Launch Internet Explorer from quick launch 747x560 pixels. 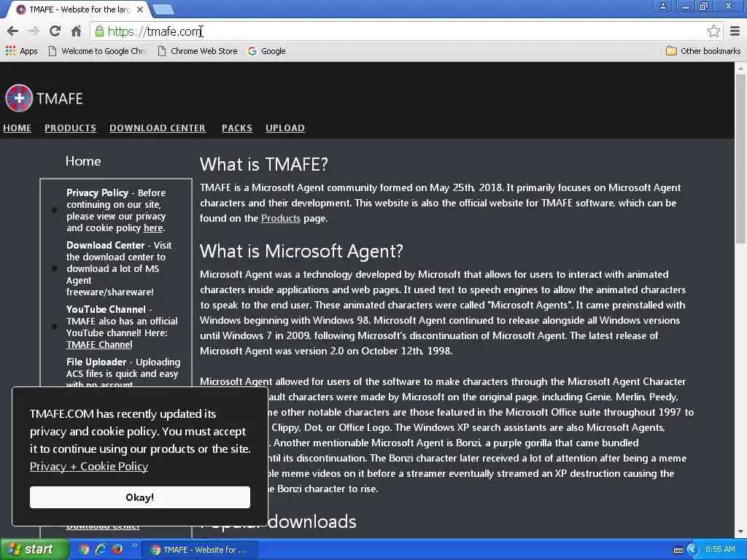[101, 550]
